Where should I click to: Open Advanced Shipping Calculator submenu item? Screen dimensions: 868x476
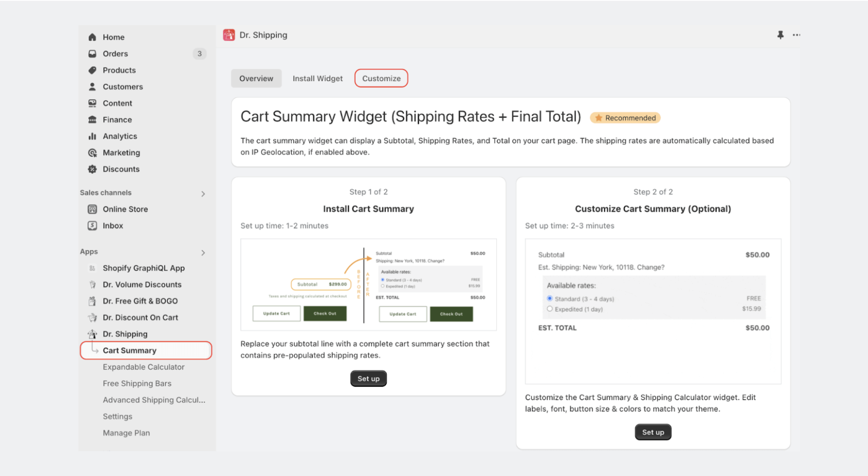coord(154,400)
